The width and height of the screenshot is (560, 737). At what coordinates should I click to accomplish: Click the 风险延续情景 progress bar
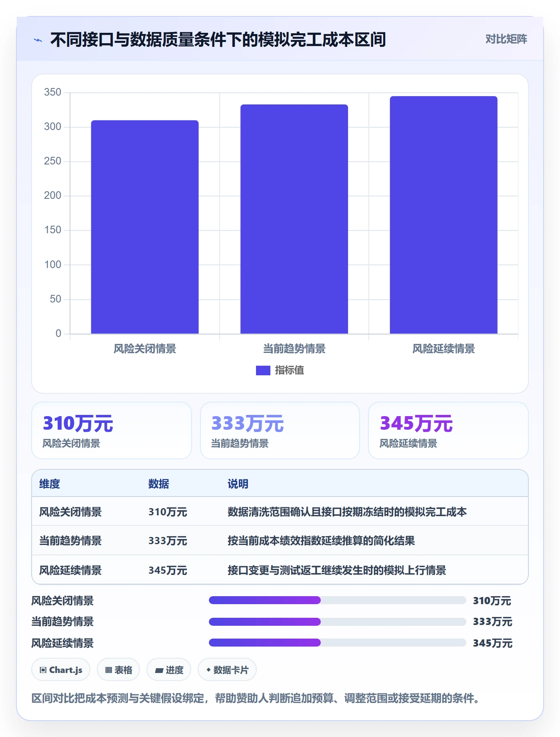coord(337,643)
